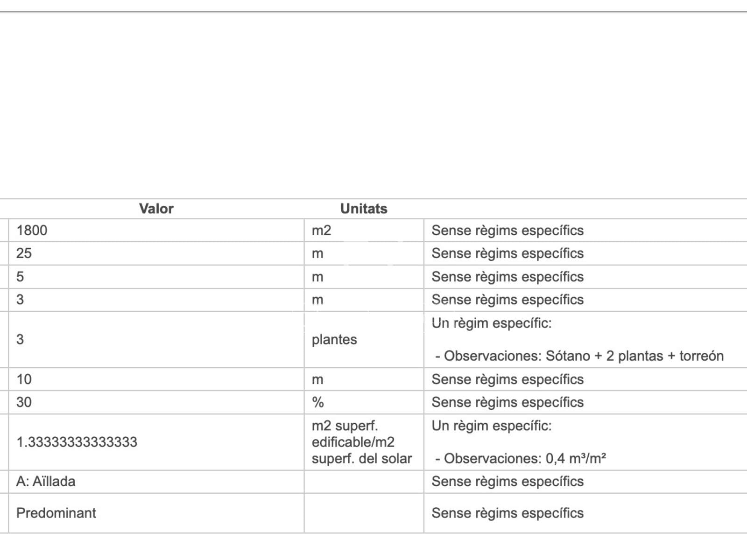Click Sense règims específics in Predominant row

tap(507, 513)
